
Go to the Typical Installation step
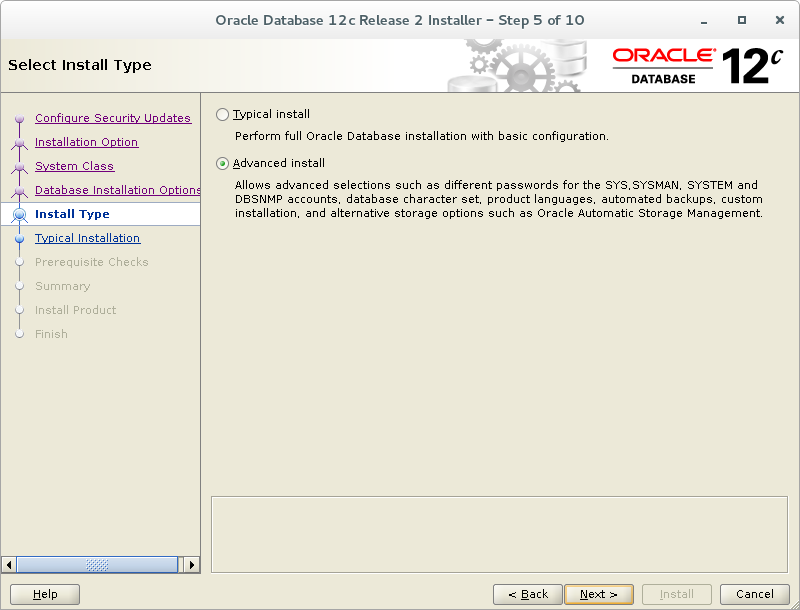[x=87, y=238]
